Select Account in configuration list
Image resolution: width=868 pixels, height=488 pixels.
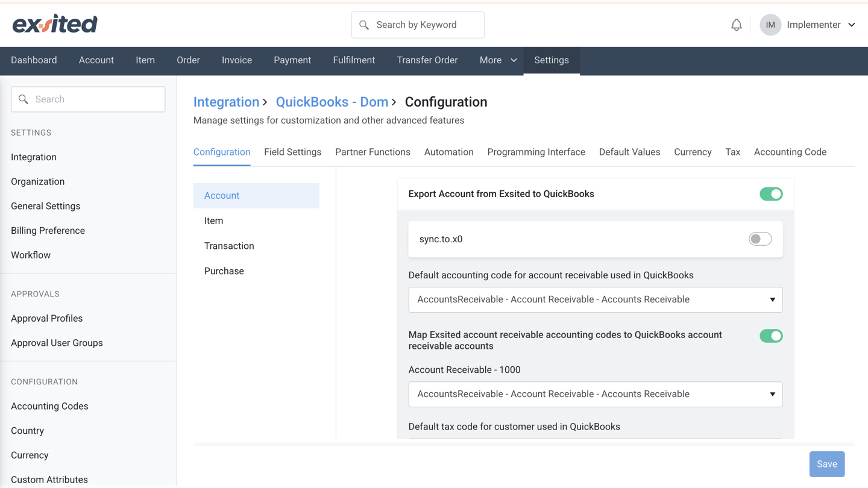point(256,195)
